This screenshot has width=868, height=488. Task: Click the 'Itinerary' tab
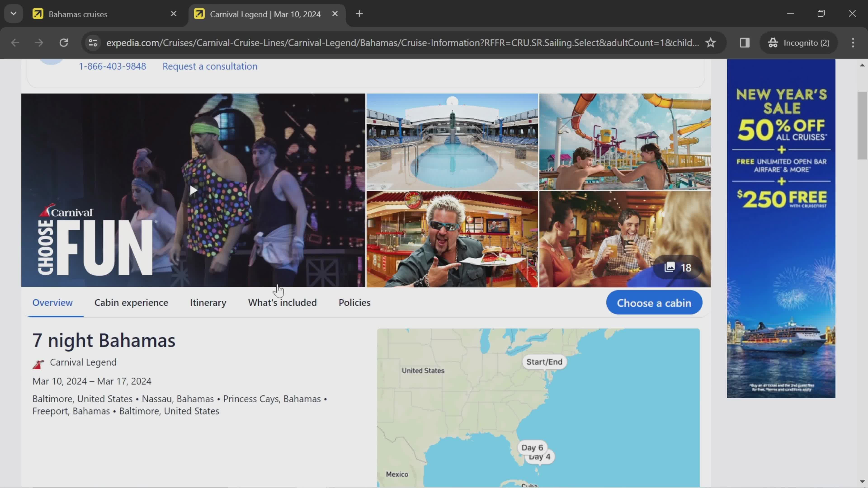coord(208,302)
